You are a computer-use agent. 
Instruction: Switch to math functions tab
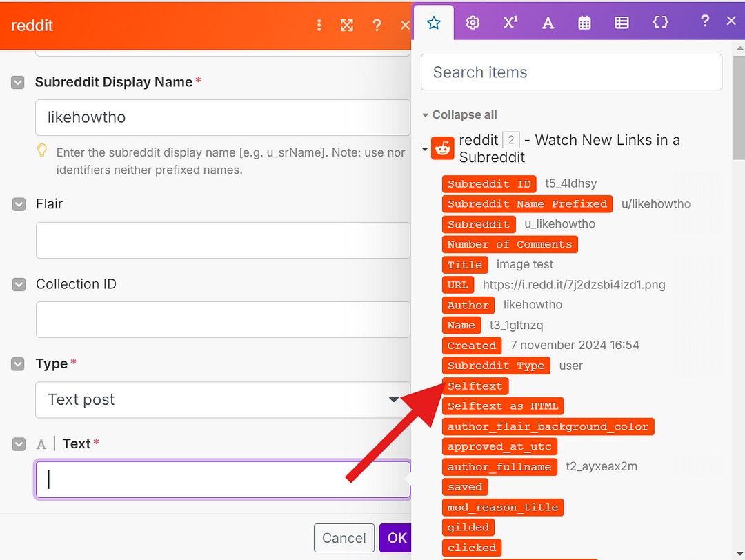(x=510, y=22)
